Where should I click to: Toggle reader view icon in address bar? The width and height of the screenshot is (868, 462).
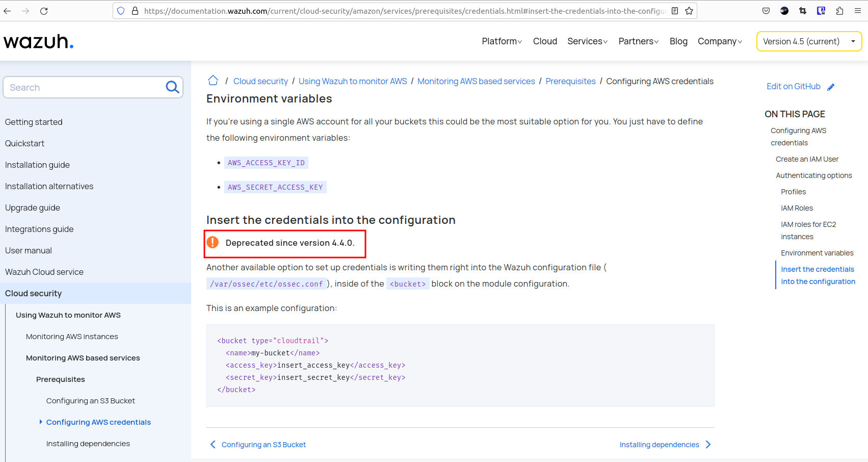pyautogui.click(x=675, y=11)
